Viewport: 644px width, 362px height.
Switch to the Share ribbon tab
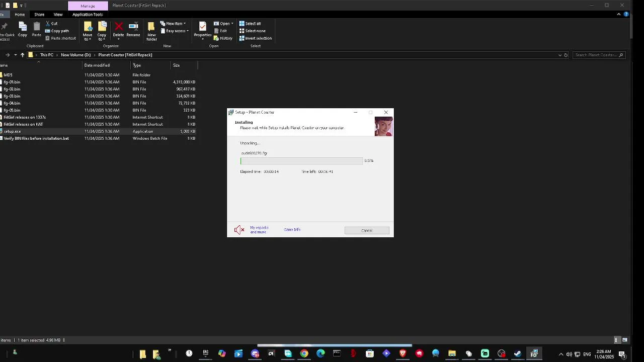pyautogui.click(x=39, y=15)
